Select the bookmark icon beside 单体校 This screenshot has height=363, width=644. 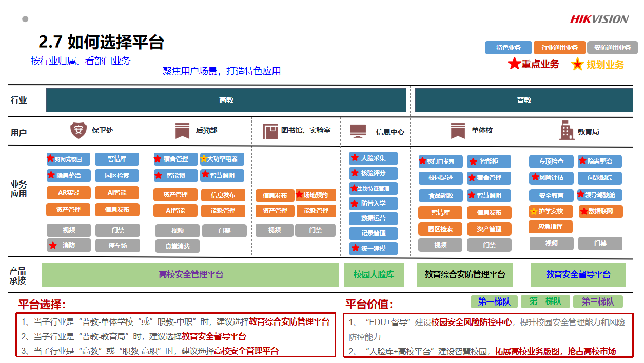point(458,131)
